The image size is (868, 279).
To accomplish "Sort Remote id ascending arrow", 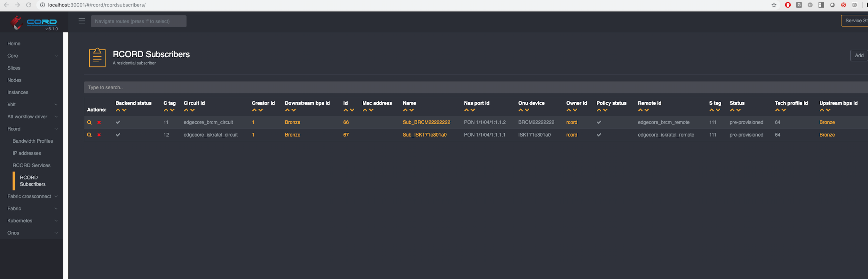I will (641, 110).
